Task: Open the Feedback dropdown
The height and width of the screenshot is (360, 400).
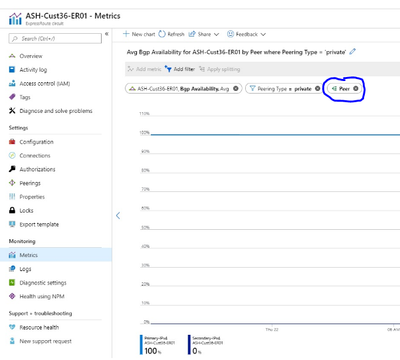Action: point(246,34)
